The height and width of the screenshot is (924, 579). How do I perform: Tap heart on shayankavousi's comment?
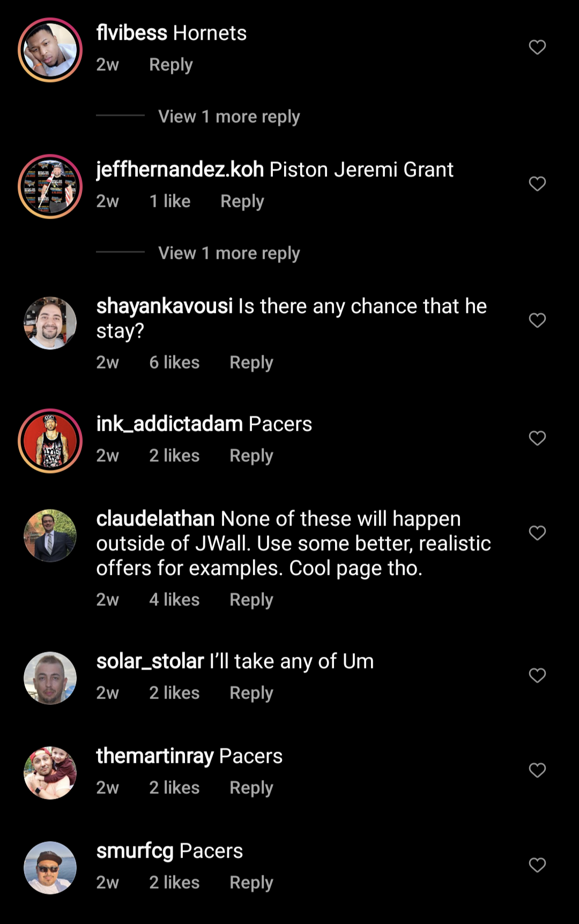(x=537, y=320)
